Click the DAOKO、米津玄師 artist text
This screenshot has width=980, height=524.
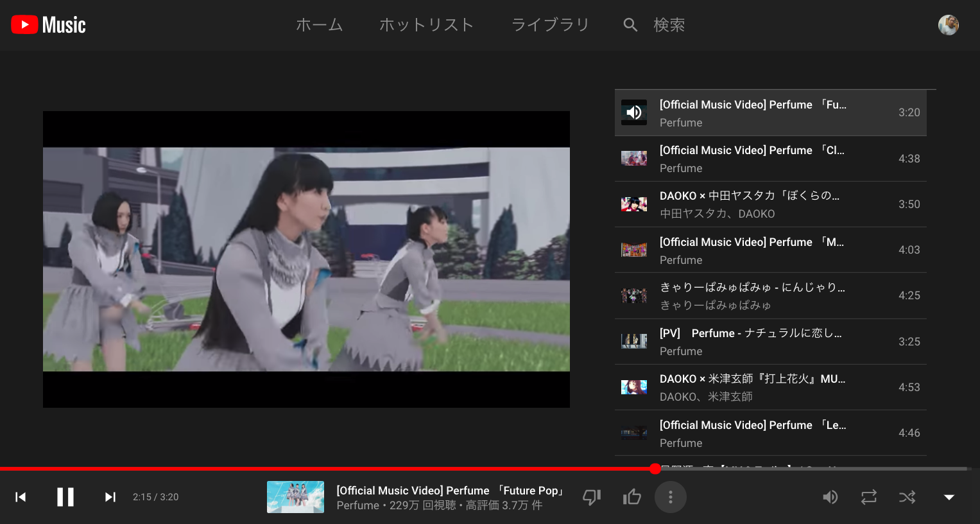click(706, 397)
